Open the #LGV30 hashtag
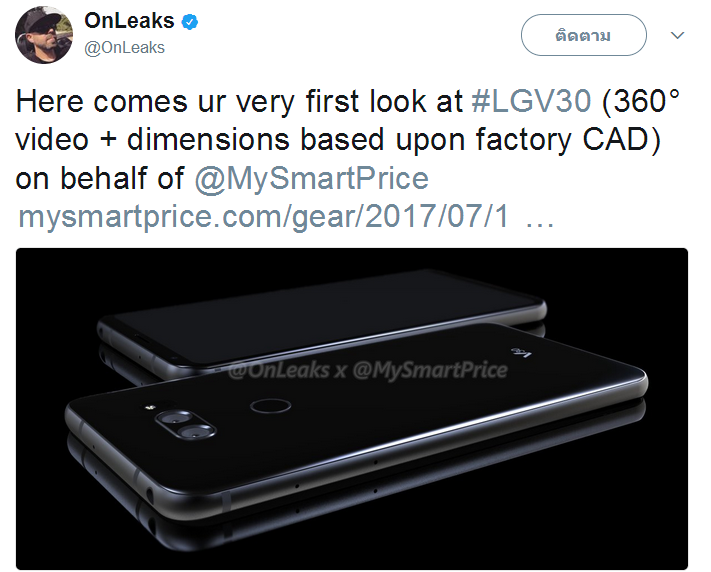The height and width of the screenshot is (572, 711). pos(531,101)
